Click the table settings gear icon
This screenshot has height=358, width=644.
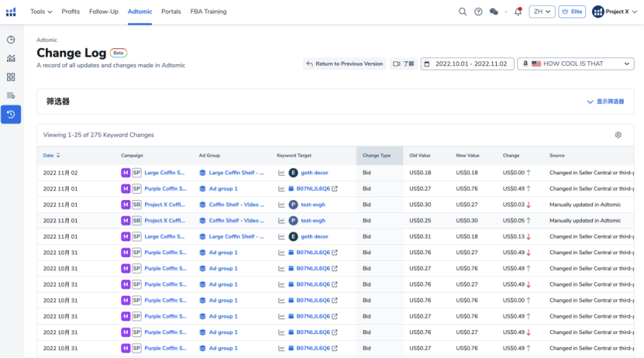click(x=618, y=135)
